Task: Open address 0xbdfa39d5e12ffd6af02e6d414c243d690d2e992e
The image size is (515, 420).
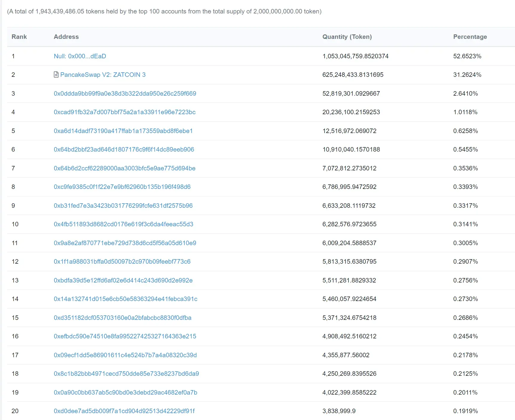Action: click(x=123, y=280)
